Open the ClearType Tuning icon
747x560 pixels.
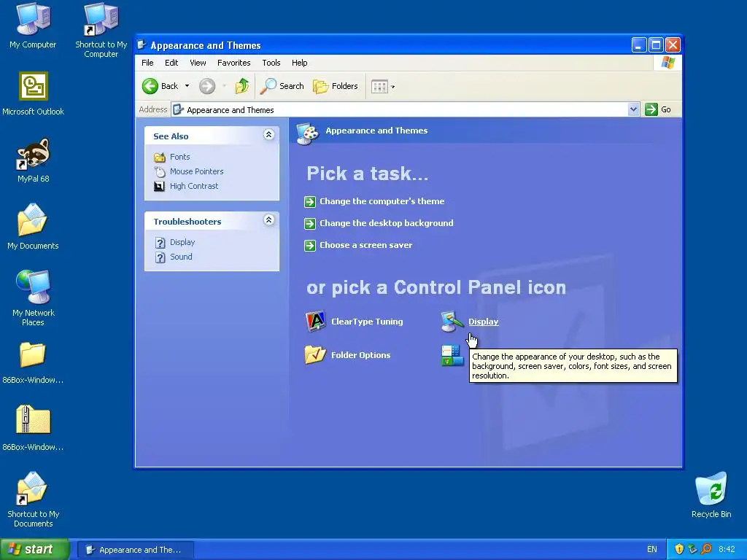(315, 322)
